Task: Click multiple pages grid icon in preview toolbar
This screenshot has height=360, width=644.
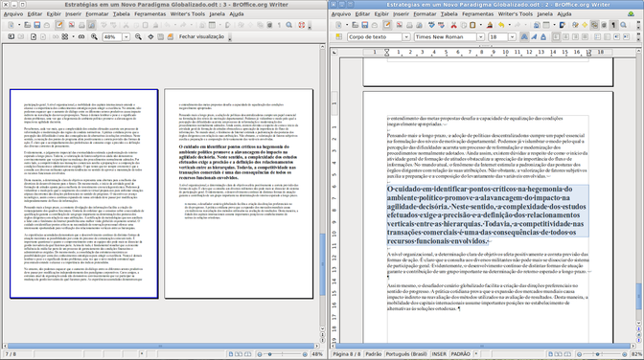Action: (x=65, y=36)
